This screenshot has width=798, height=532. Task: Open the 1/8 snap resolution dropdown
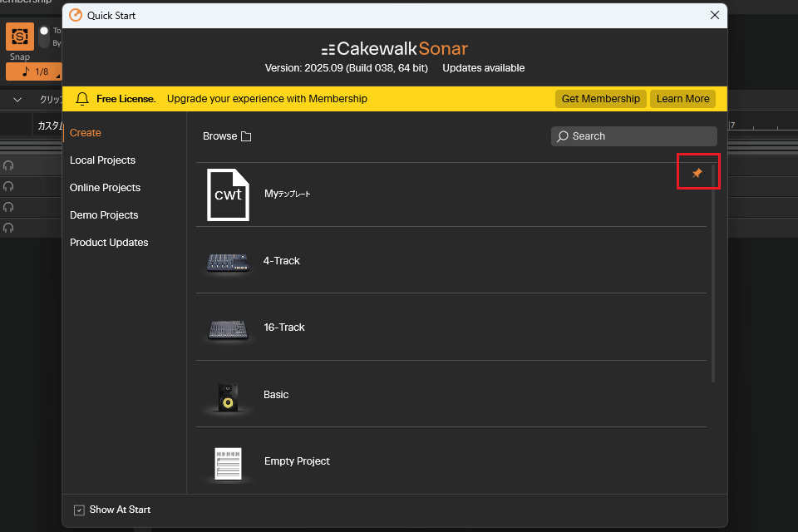pos(33,72)
